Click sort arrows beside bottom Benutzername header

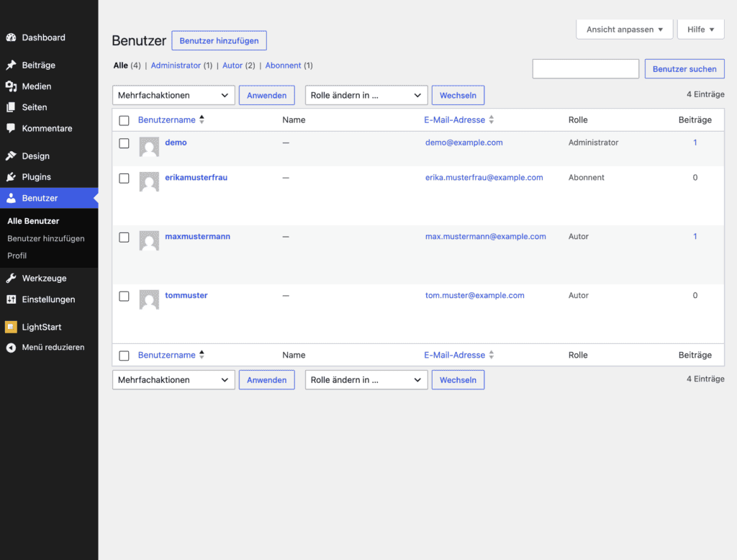point(202,355)
